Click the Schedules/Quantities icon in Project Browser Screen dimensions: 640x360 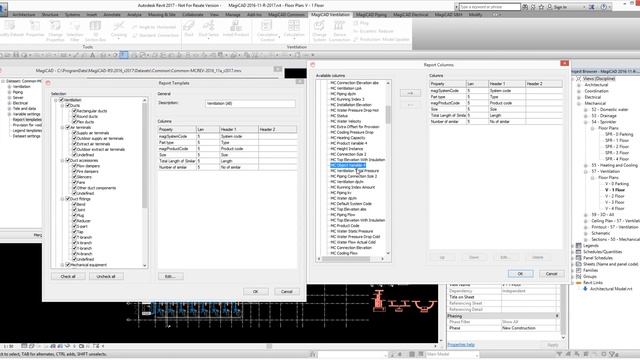(578, 252)
